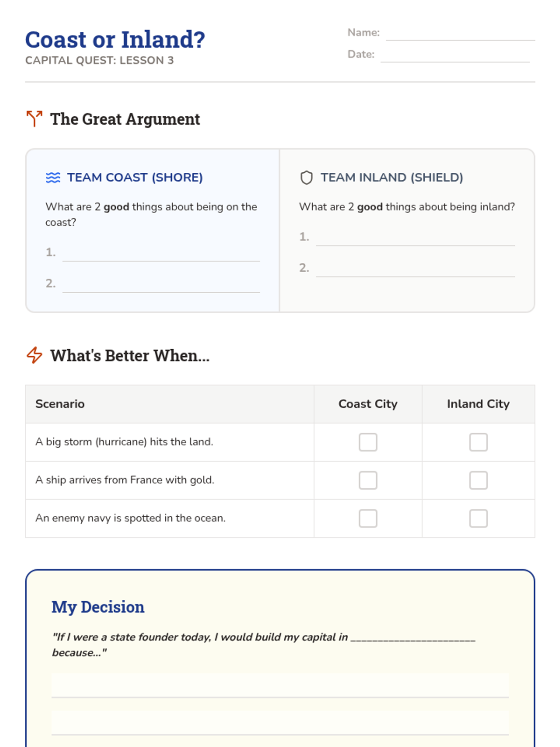Click answer line 2 under Team Inland
560x747 pixels.
[x=415, y=268]
